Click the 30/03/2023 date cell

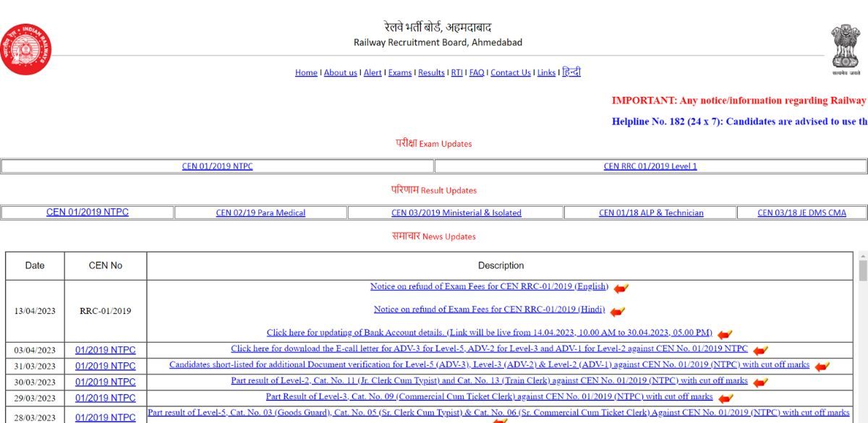35,382
